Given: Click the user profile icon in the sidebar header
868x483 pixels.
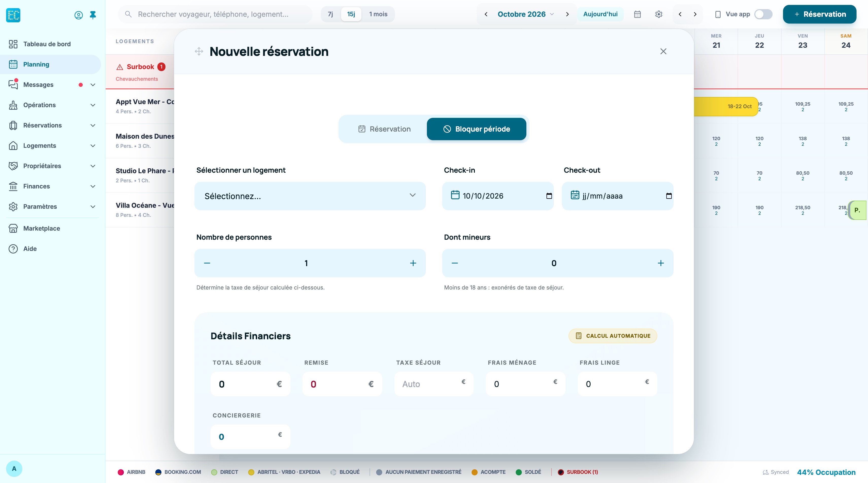Looking at the screenshot, I should pyautogui.click(x=78, y=15).
